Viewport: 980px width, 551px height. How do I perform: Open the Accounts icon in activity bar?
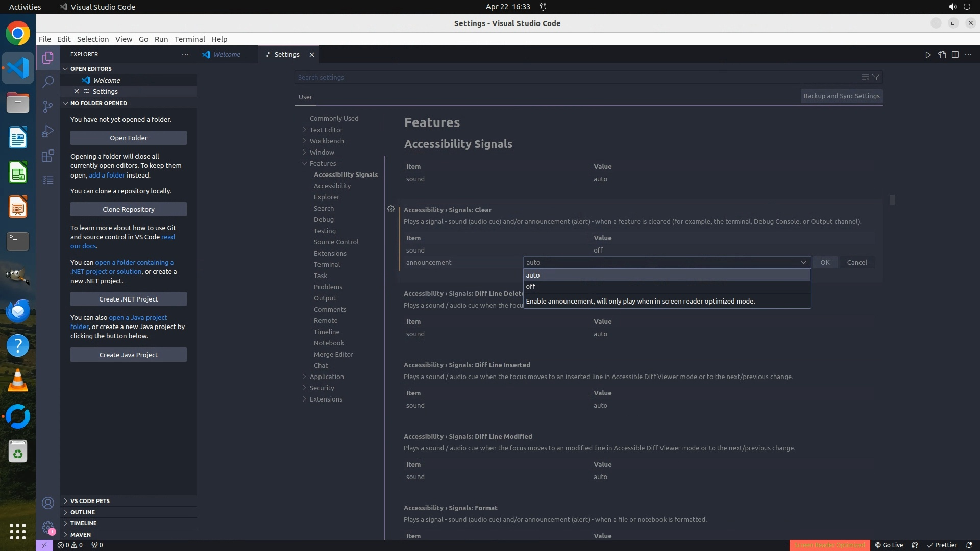(x=48, y=503)
